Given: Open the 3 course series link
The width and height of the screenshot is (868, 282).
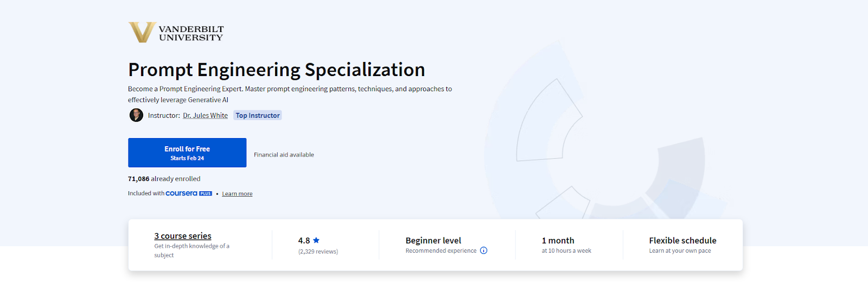Looking at the screenshot, I should coord(183,236).
